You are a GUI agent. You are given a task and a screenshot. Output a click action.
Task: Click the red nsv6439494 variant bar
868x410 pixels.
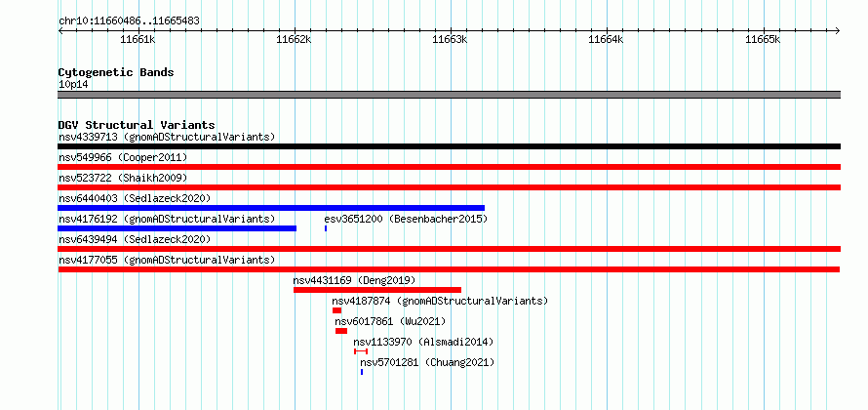[x=449, y=249]
